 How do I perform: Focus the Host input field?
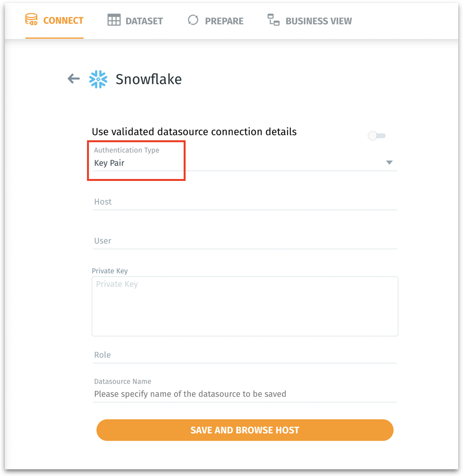tap(245, 202)
